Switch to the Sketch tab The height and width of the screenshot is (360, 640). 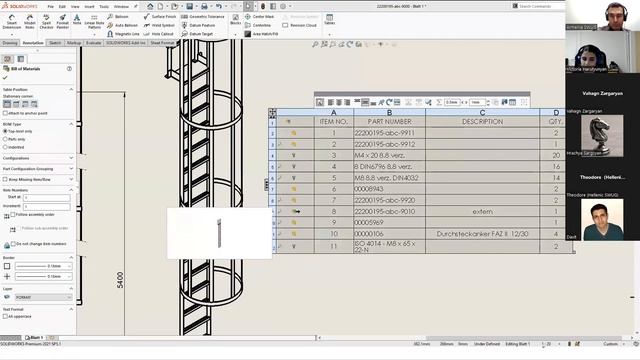(55, 43)
